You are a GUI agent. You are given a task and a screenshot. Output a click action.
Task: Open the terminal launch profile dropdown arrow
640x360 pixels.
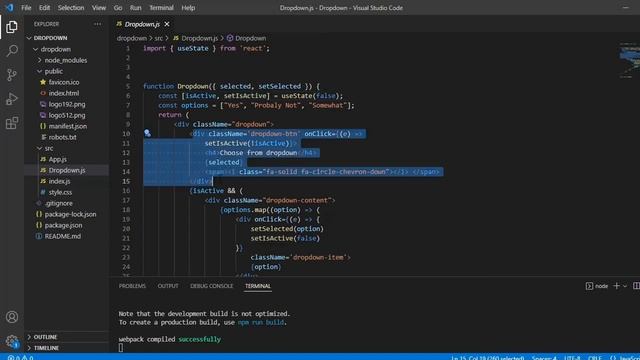pos(625,286)
